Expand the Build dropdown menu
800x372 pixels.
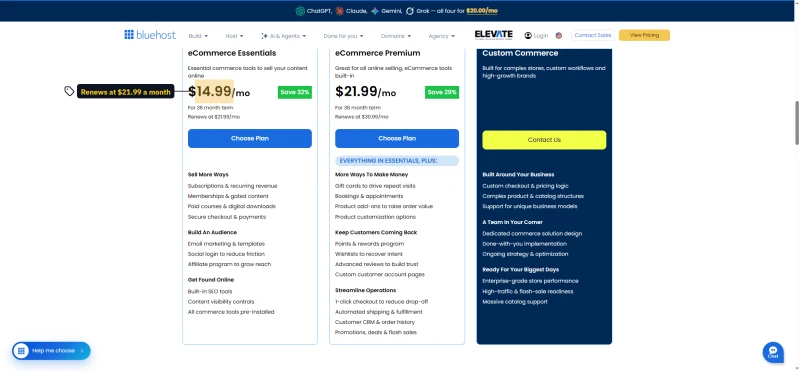coord(198,36)
